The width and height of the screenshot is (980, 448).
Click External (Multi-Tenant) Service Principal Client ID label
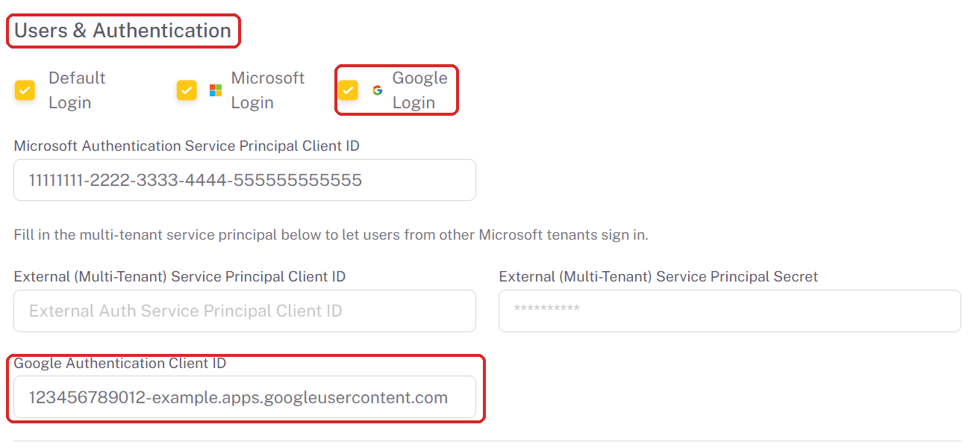[180, 277]
